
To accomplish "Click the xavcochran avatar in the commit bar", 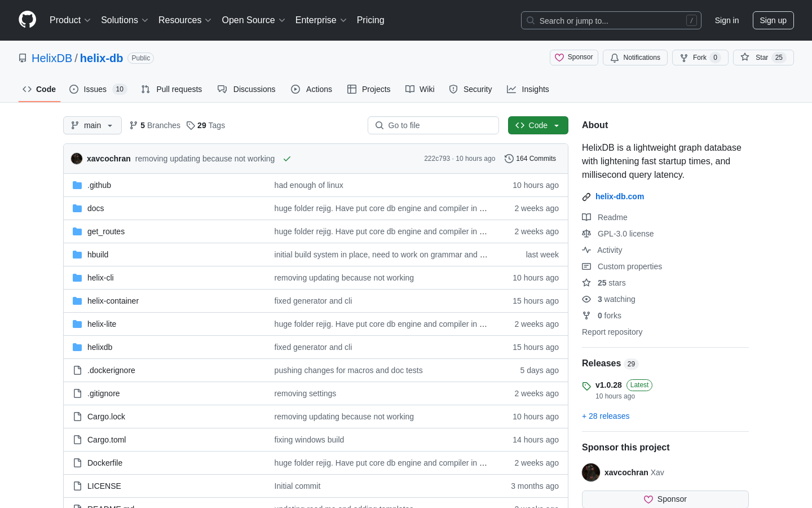I will pos(77,159).
